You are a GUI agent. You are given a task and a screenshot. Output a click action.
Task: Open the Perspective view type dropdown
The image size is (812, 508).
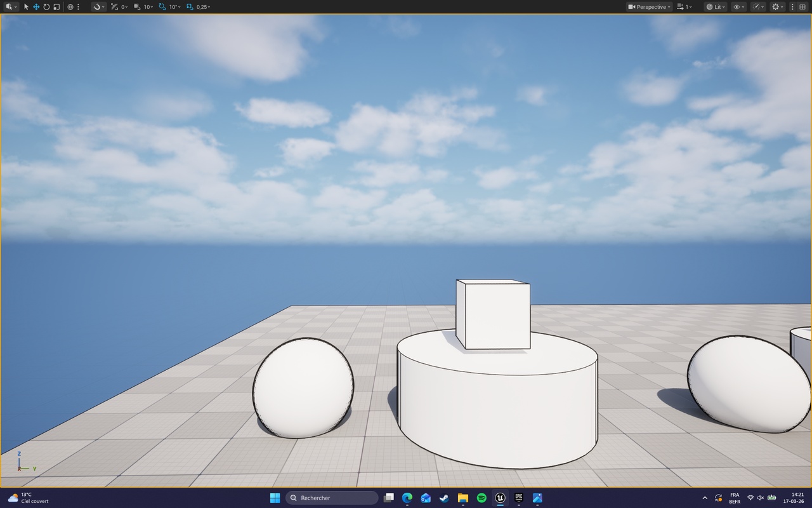(x=650, y=6)
